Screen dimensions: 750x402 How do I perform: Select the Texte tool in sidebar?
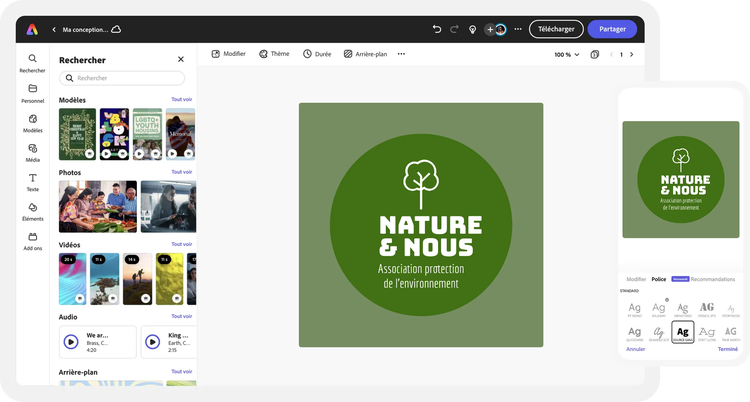coord(33,182)
